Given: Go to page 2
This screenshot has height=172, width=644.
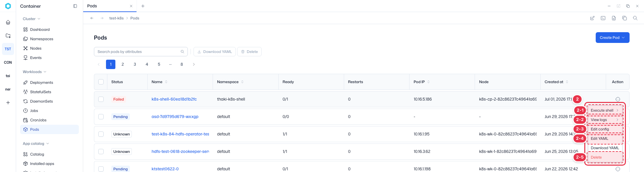Looking at the screenshot, I should tap(123, 64).
